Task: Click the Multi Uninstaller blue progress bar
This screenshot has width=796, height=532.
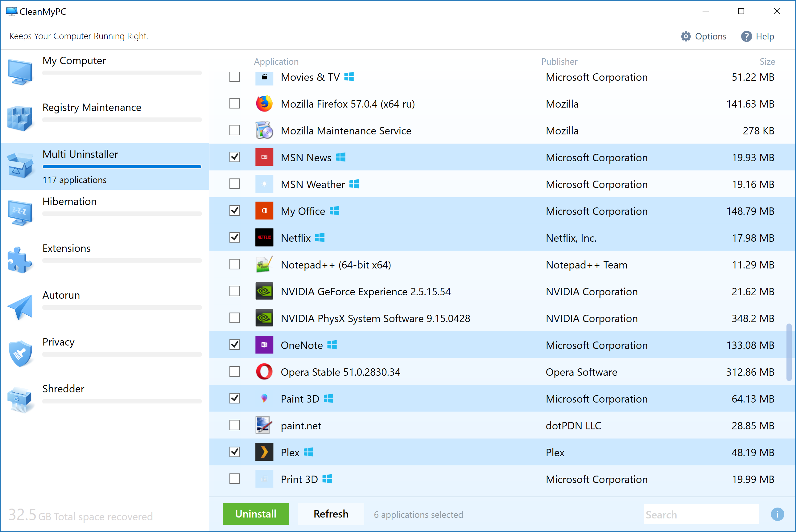Action: (x=122, y=166)
